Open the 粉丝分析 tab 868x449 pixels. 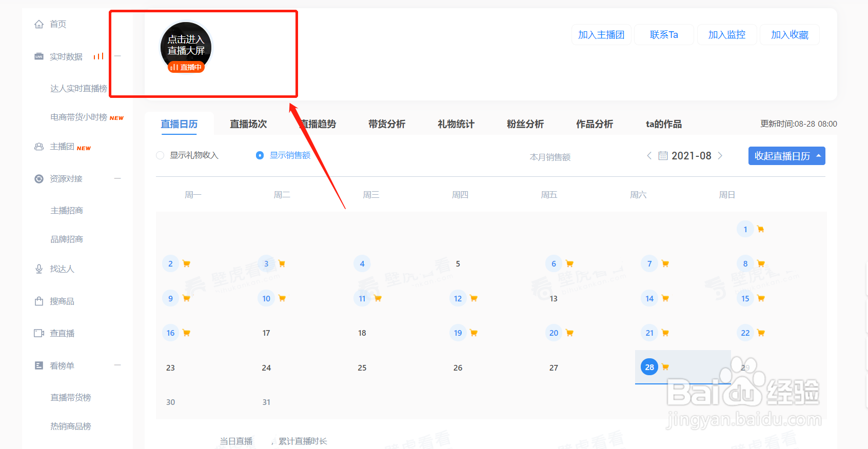click(525, 124)
